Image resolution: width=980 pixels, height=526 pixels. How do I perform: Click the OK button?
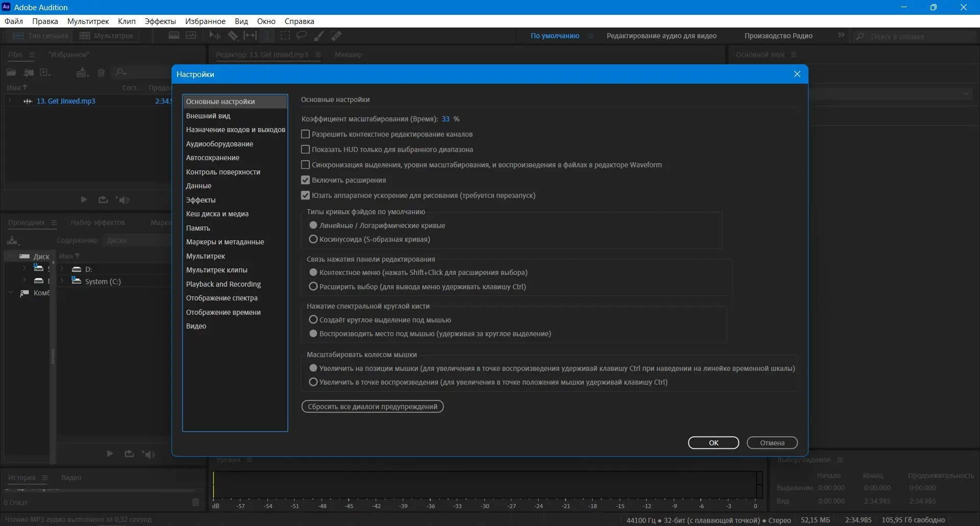tap(713, 443)
